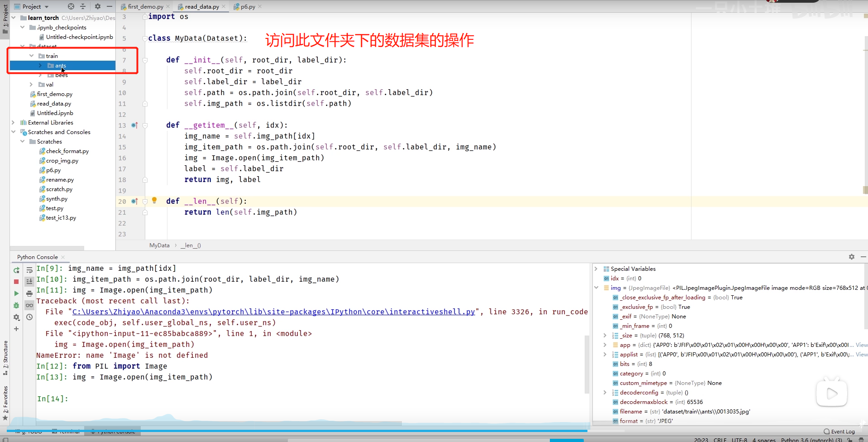
Task: Stop the Python console process
Action: 16,282
